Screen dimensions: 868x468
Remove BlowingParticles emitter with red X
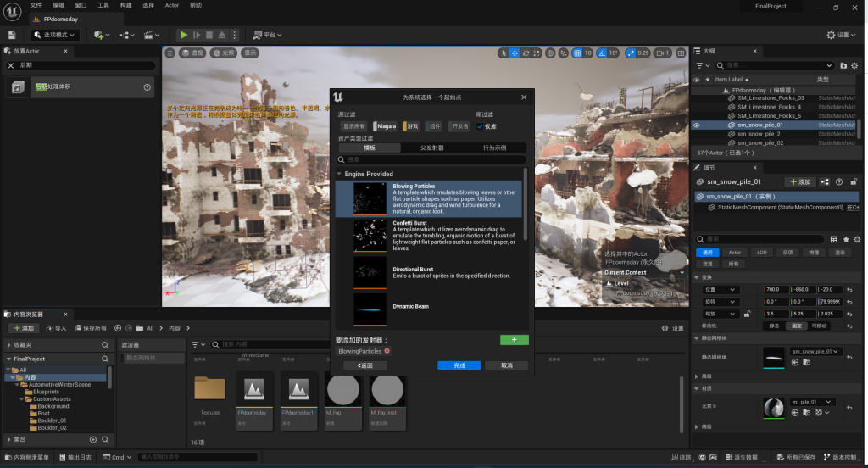(387, 351)
